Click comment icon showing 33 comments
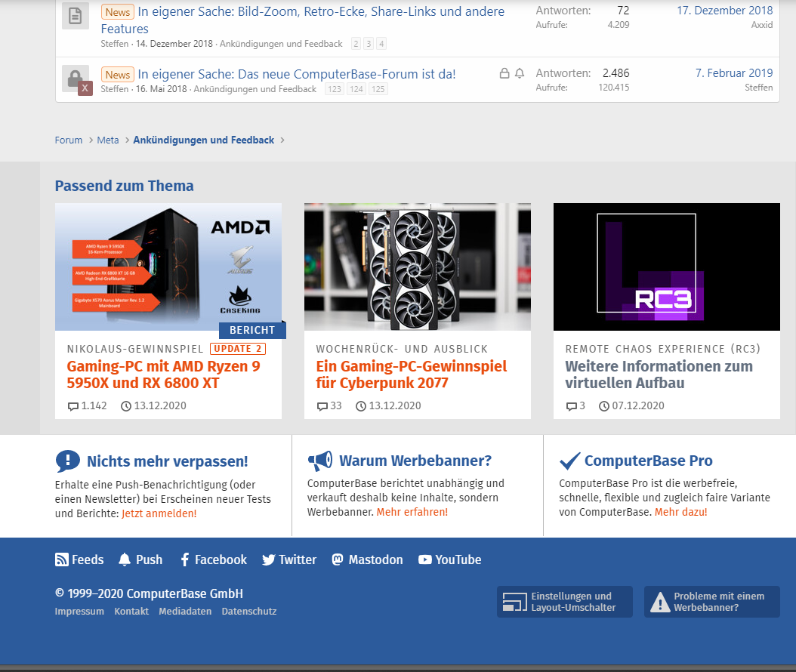Screen dimensions: 796x672 click(322, 406)
